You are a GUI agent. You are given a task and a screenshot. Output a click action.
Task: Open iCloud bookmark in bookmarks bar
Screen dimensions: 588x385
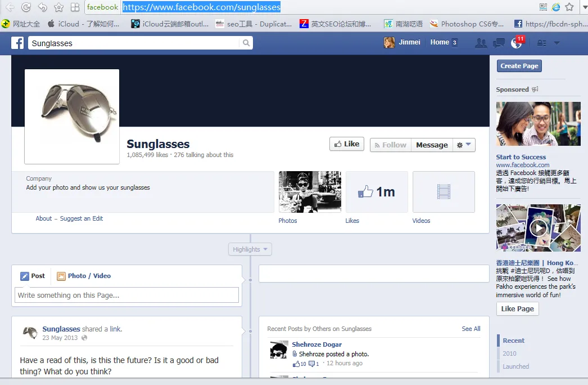(84, 24)
